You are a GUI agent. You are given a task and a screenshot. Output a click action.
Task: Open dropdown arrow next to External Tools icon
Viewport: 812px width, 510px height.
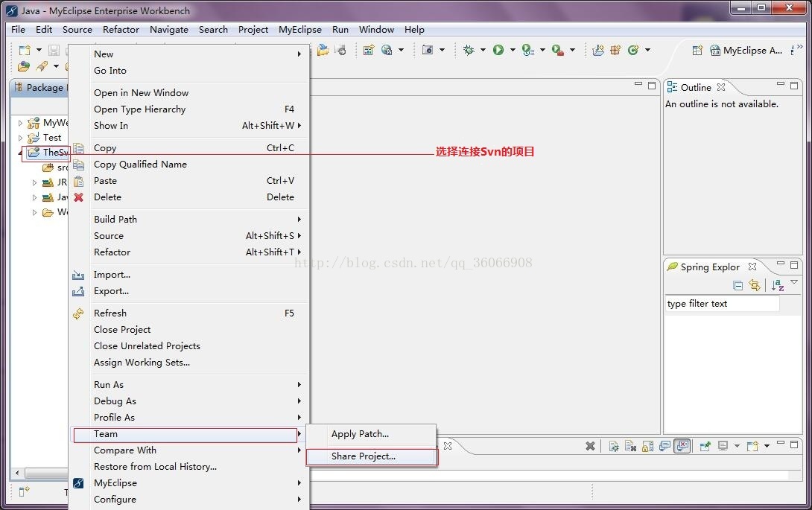tap(572, 50)
